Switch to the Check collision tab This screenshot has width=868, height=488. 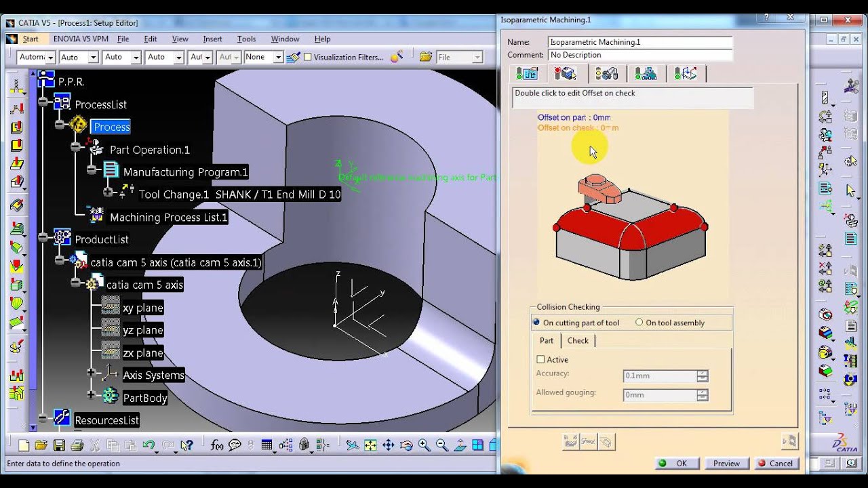(578, 341)
